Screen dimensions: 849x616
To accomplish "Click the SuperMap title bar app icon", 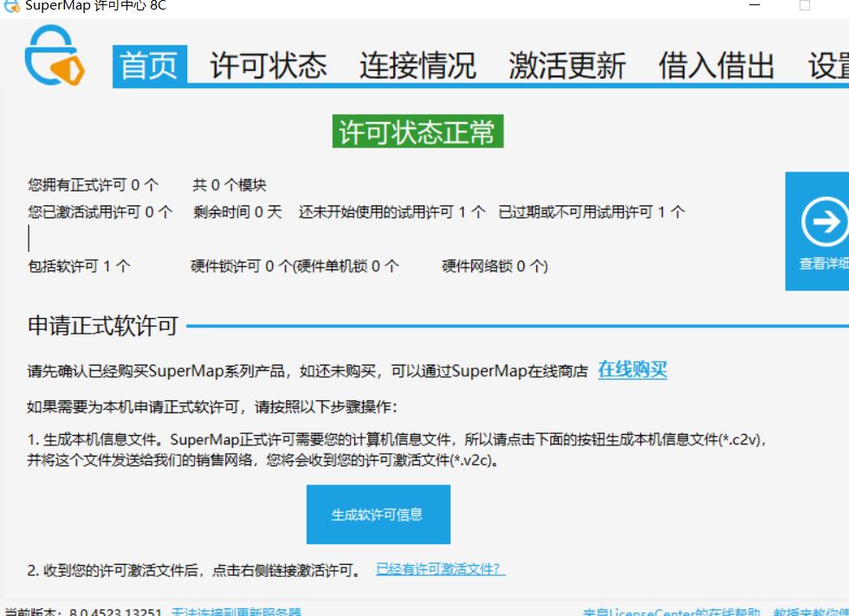I will [x=11, y=6].
